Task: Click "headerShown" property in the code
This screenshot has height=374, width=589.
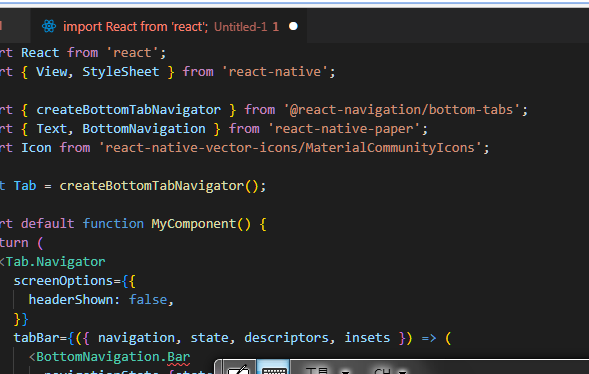Action: point(71,300)
